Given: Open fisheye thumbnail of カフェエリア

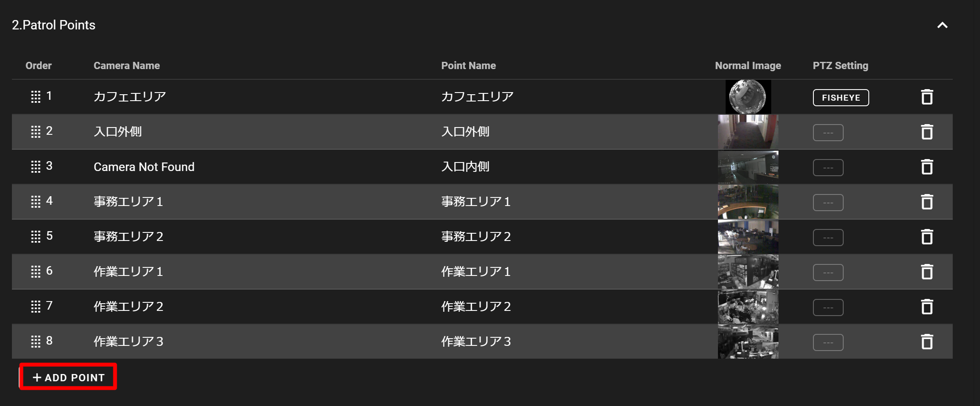Looking at the screenshot, I should point(748,97).
